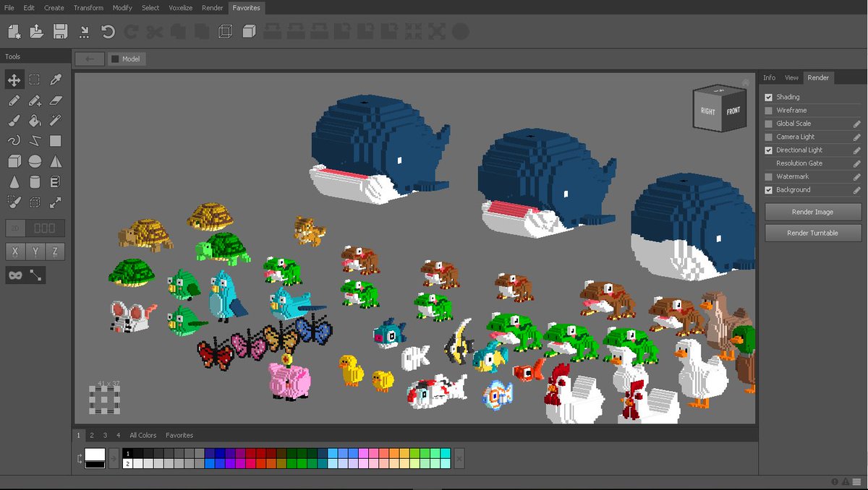The width and height of the screenshot is (868, 490).
Task: Choose the freehand curve tool
Action: click(14, 141)
